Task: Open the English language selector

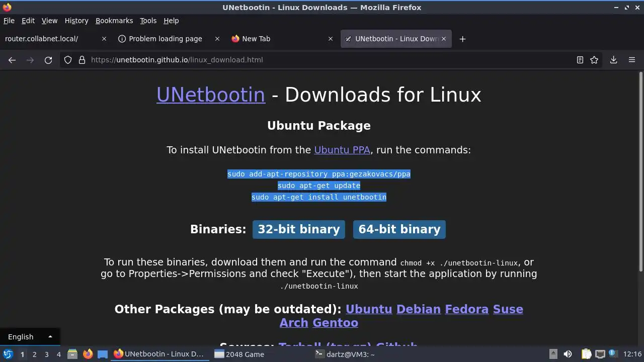Action: tap(30, 337)
